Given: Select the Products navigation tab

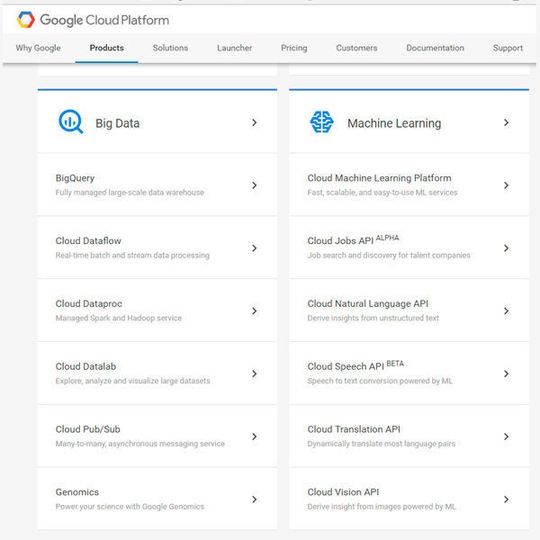Looking at the screenshot, I should (107, 48).
